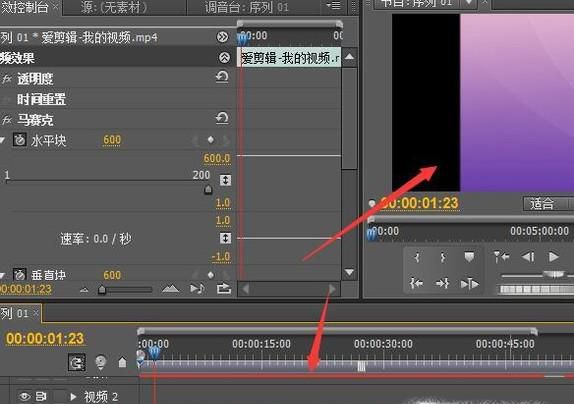The image size is (574, 404).
Task: Toggle loop playback icon in effect controls
Action: click(x=224, y=289)
